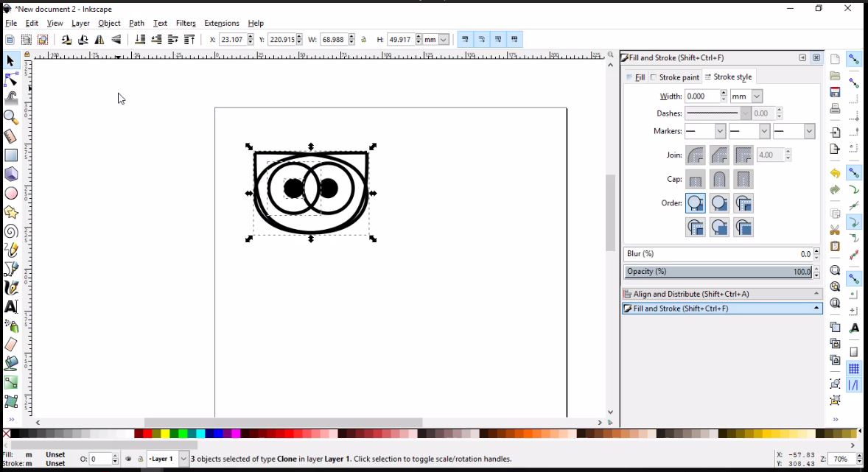Screen dimensions: 868x472
Task: Open the Object menu
Action: [x=109, y=24]
